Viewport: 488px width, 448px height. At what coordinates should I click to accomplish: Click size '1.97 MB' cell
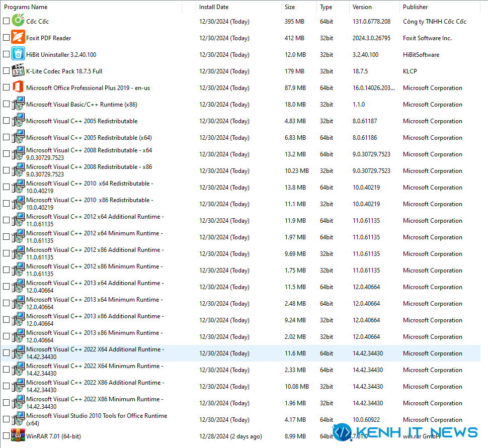pyautogui.click(x=295, y=237)
